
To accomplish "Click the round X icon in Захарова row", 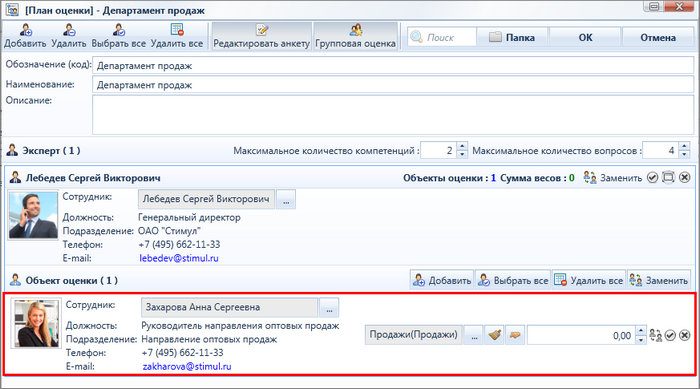I will [x=684, y=335].
